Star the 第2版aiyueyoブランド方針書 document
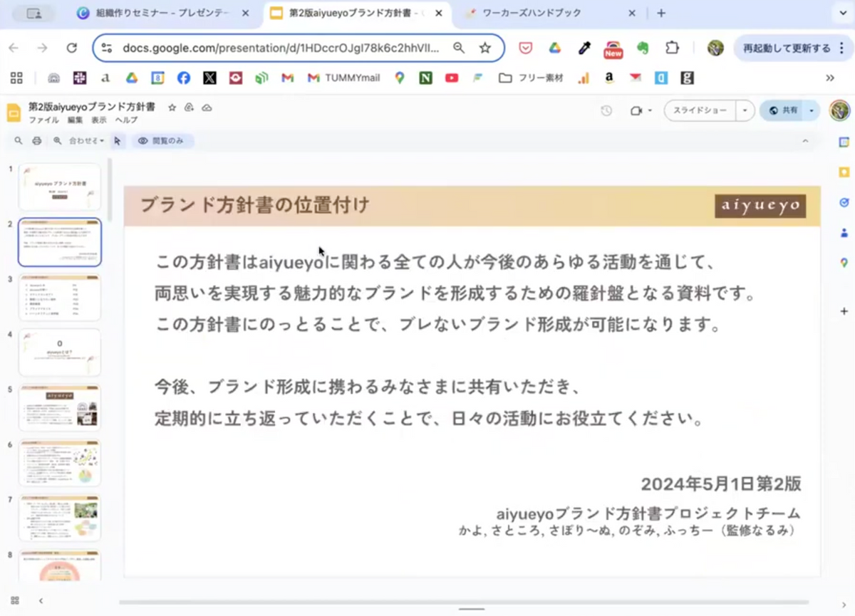Viewport: 855px width, 616px height. coord(172,108)
